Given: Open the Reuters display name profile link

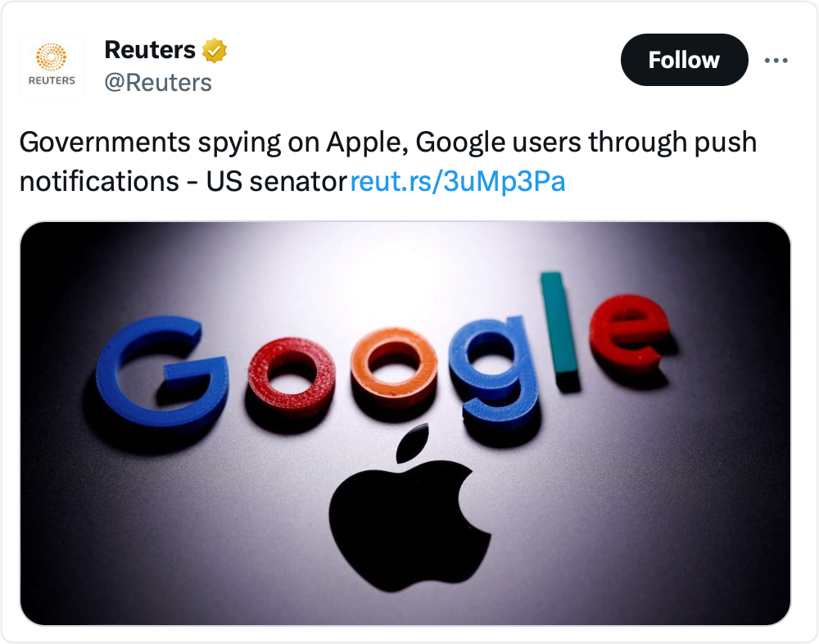Looking at the screenshot, I should click(x=150, y=51).
